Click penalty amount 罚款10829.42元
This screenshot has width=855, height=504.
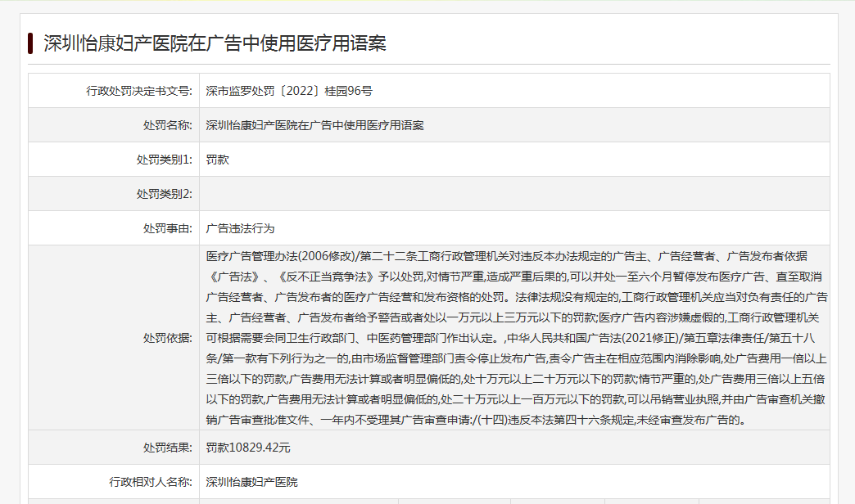click(x=248, y=448)
